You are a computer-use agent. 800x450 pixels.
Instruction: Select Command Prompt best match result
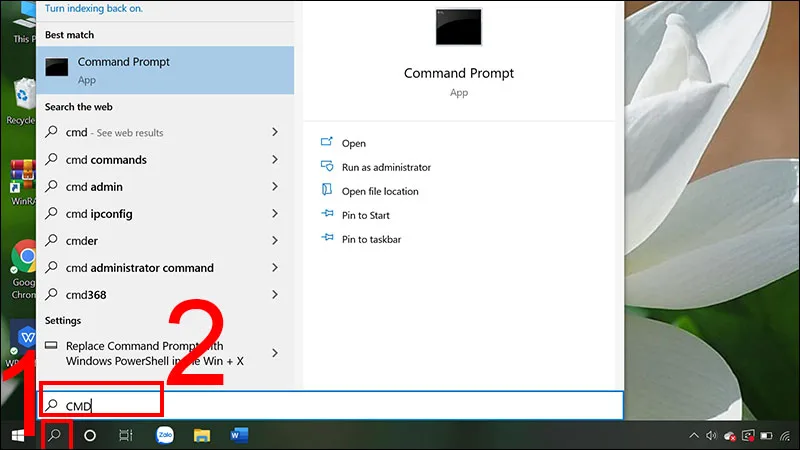pyautogui.click(x=165, y=70)
